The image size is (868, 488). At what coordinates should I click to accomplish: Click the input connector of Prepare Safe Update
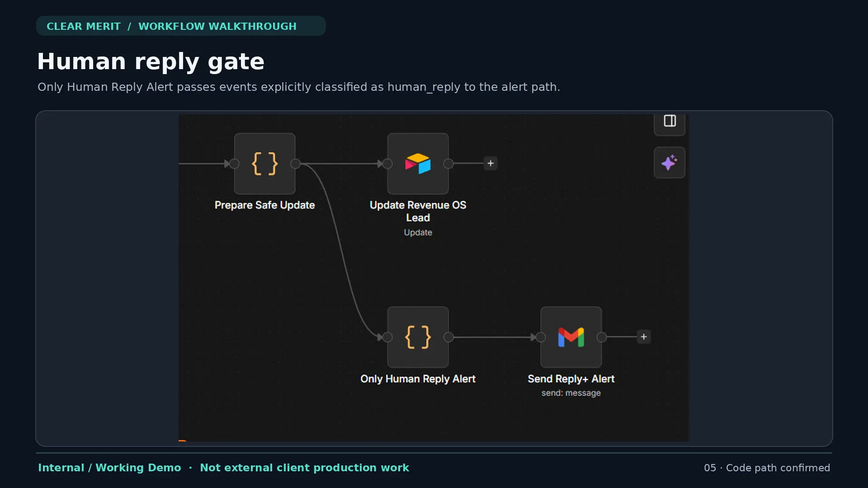click(x=234, y=164)
